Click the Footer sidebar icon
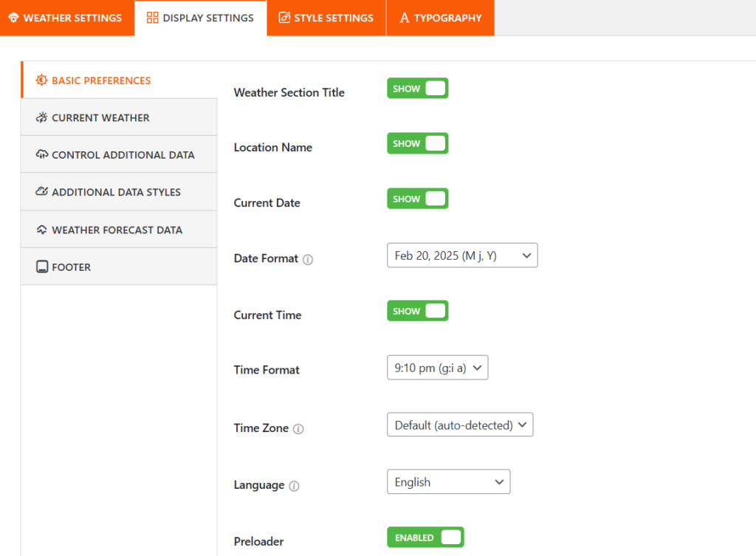This screenshot has height=556, width=756. click(x=42, y=267)
